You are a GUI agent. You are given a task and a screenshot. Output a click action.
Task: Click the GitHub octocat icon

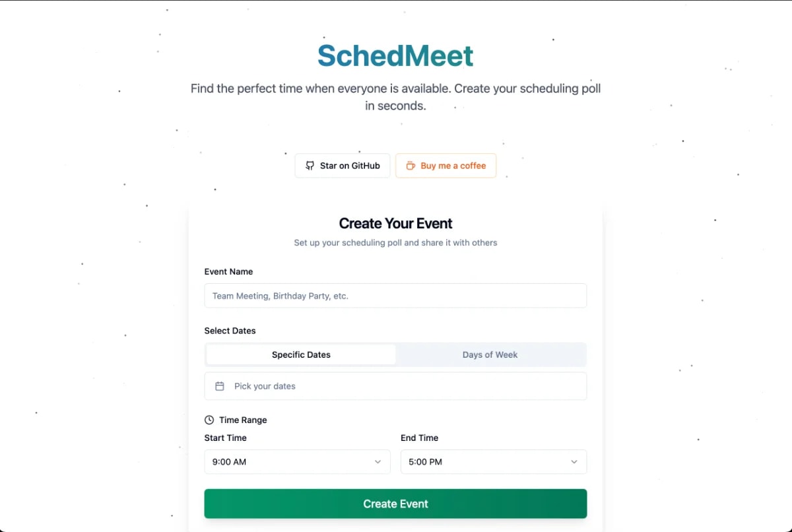click(x=310, y=166)
